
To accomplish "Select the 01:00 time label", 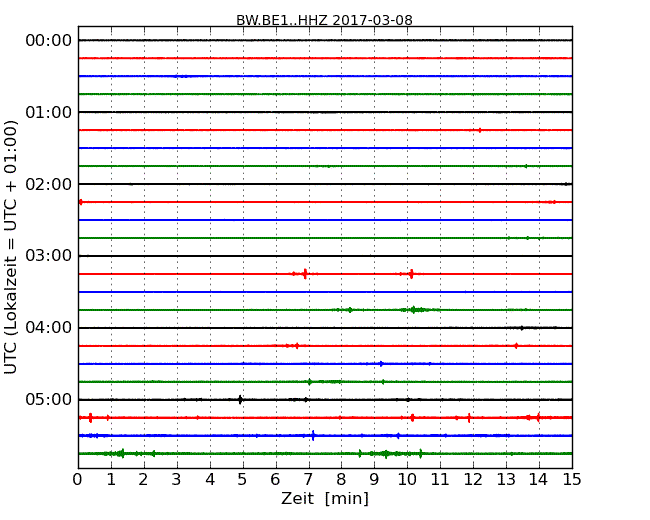I will pyautogui.click(x=49, y=112).
